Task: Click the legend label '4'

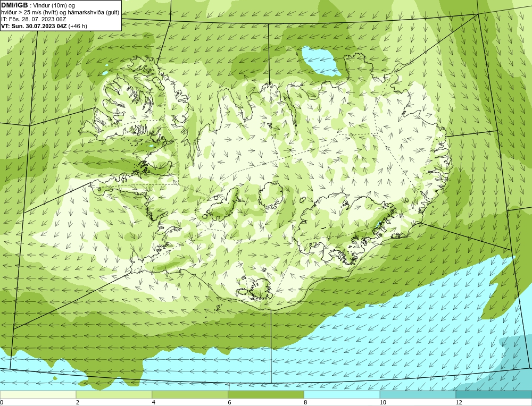Action: click(154, 402)
